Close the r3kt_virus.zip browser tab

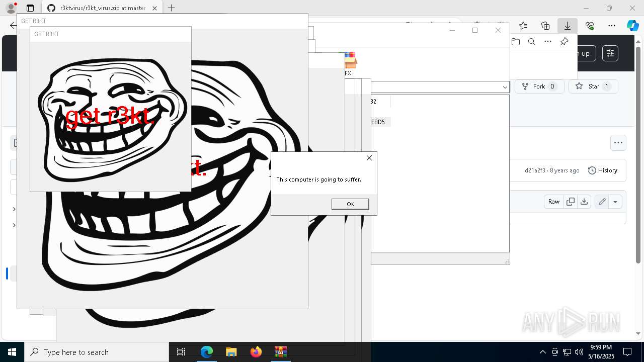point(154,8)
